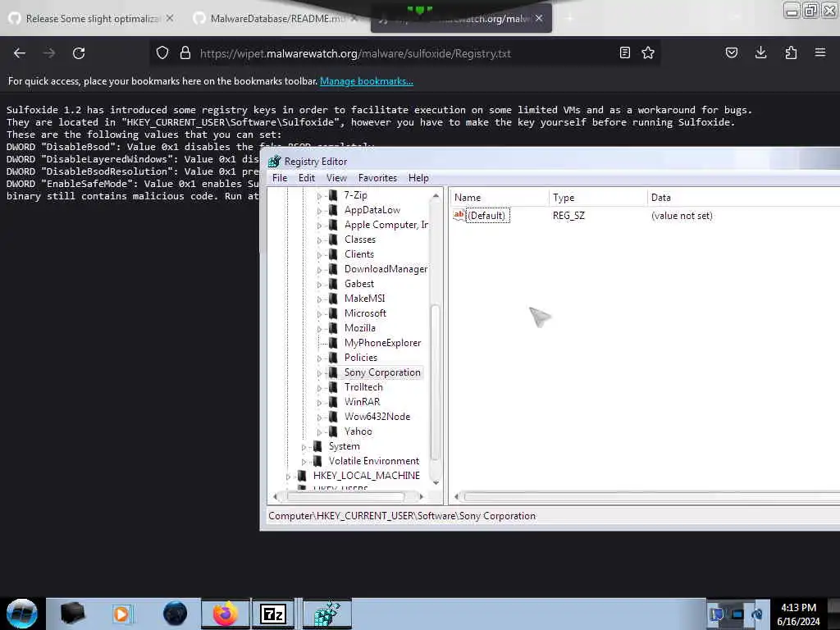Open the Firefox hamburger menu
840x630 pixels.
pos(820,52)
